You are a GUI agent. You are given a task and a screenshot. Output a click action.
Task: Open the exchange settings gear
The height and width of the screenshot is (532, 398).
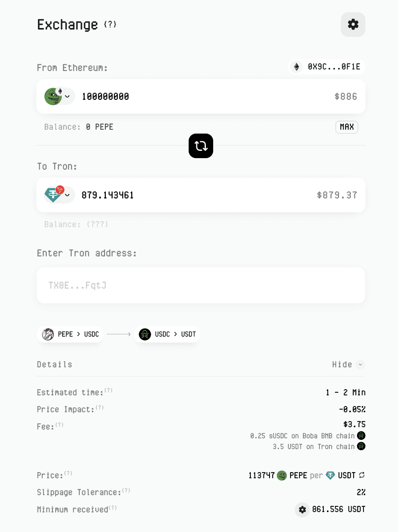[x=352, y=24]
